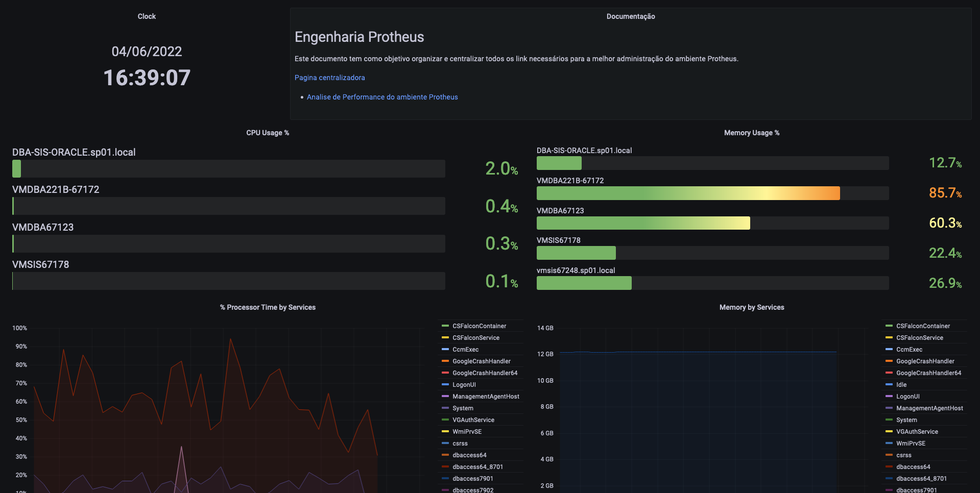980x493 pixels.
Task: Toggle CSFalconContainer series in Processor Time legend
Action: [479, 326]
